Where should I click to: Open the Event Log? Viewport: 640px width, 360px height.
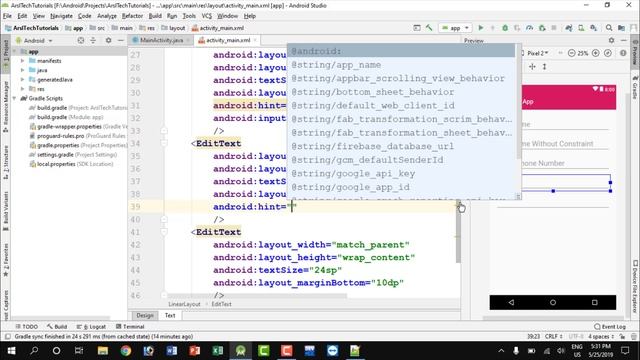coord(610,327)
